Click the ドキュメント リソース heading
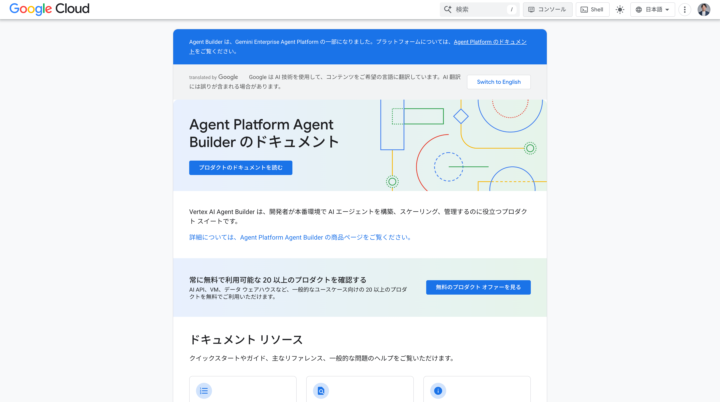Viewport: 720px width, 402px height. tap(246, 340)
